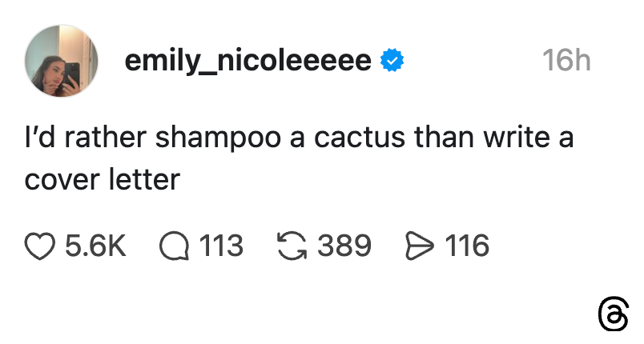This screenshot has height=344, width=644.
Task: Click the 389 reposts count
Action: coord(344,246)
